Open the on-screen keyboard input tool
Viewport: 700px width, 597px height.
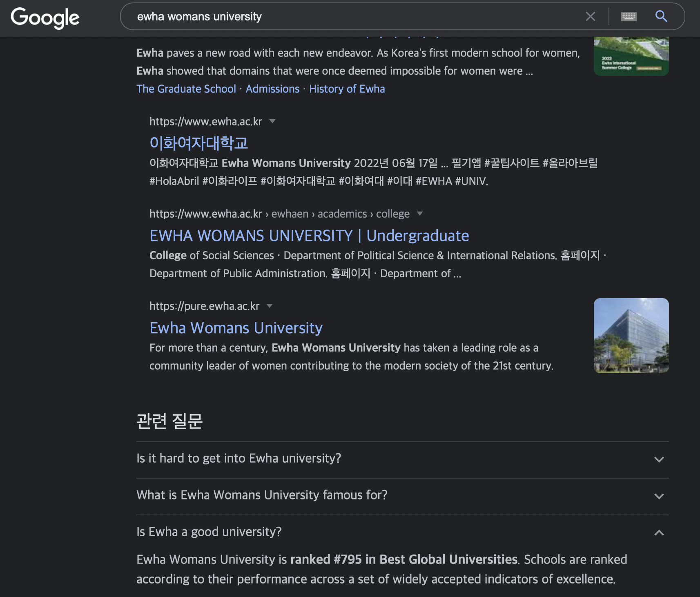coord(629,16)
